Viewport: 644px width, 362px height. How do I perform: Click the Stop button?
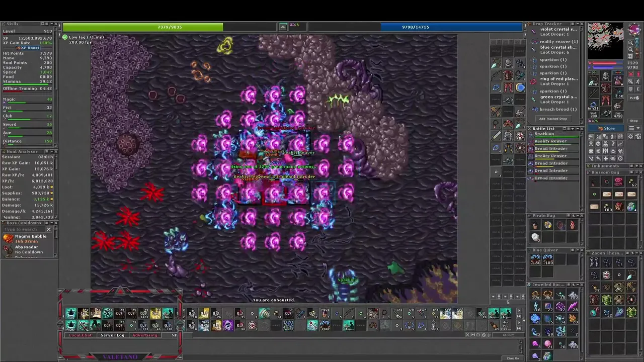(x=634, y=121)
